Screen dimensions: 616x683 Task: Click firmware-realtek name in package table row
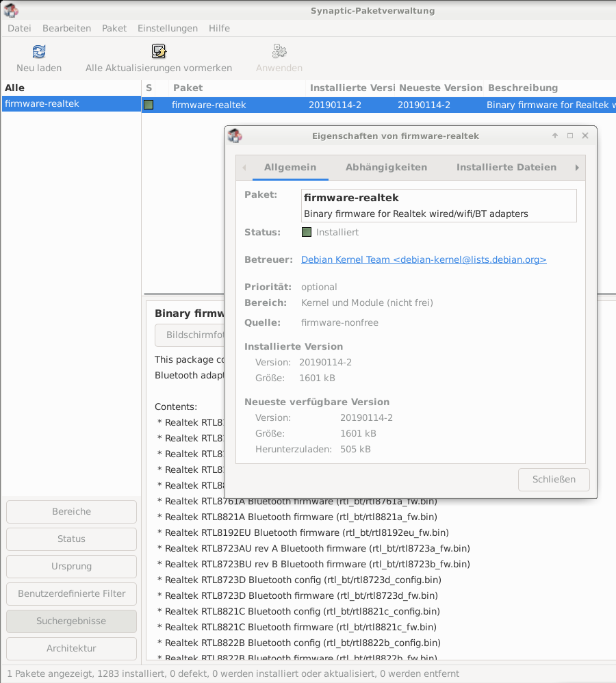209,105
